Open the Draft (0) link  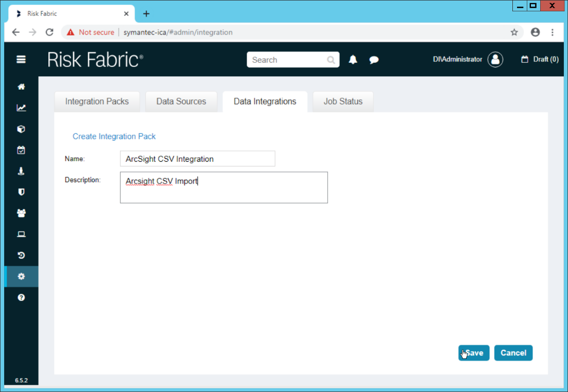tap(540, 60)
